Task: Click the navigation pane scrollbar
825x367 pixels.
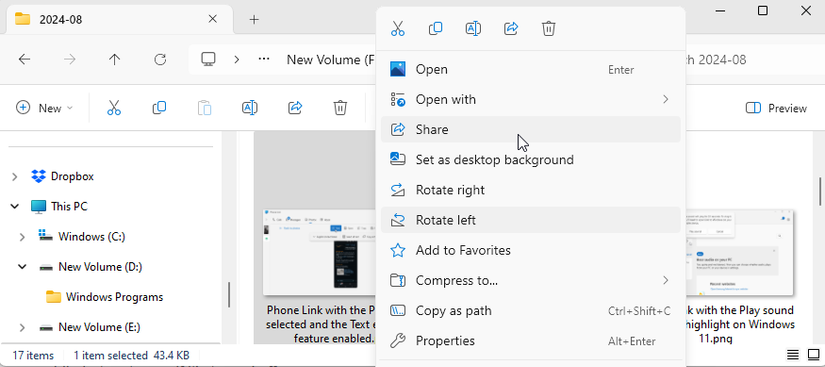Action: [229, 295]
